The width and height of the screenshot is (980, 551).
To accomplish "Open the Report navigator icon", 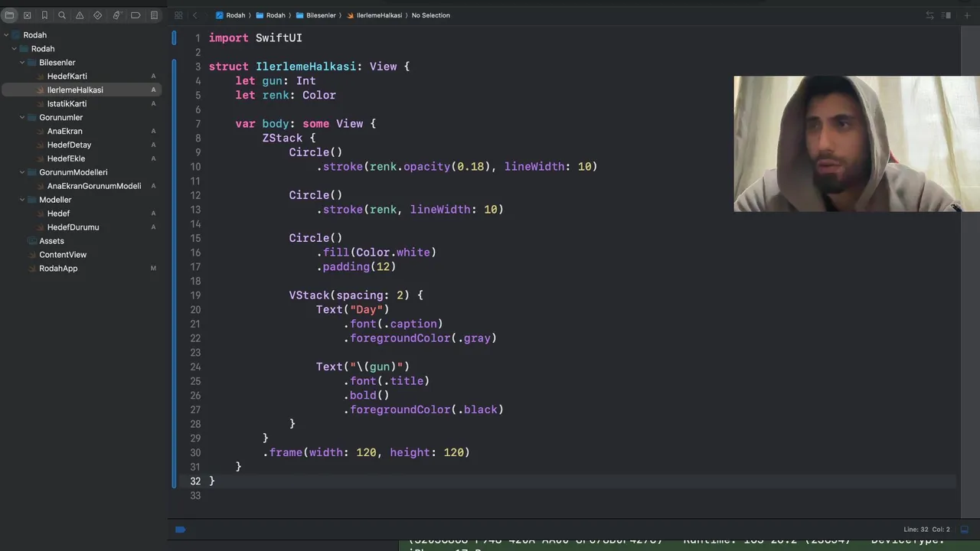I will 154,15.
